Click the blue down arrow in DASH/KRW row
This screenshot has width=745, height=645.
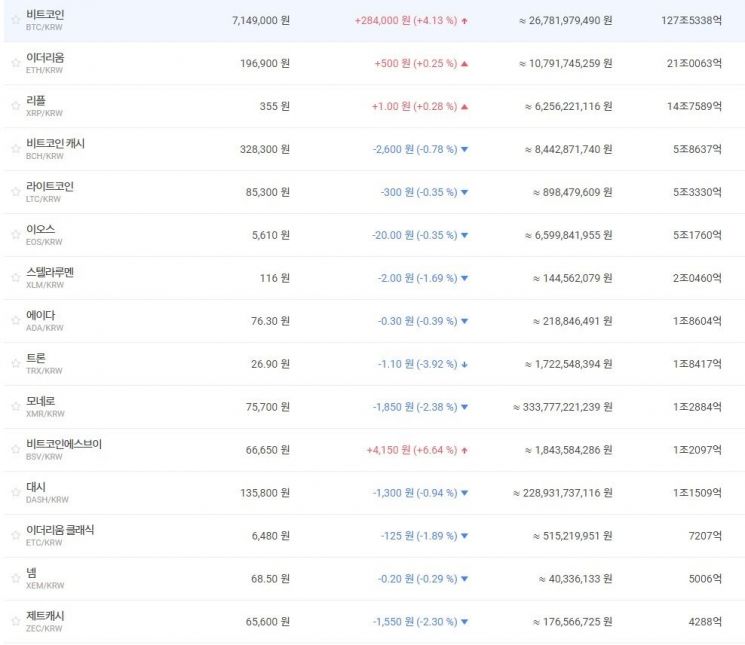click(464, 494)
